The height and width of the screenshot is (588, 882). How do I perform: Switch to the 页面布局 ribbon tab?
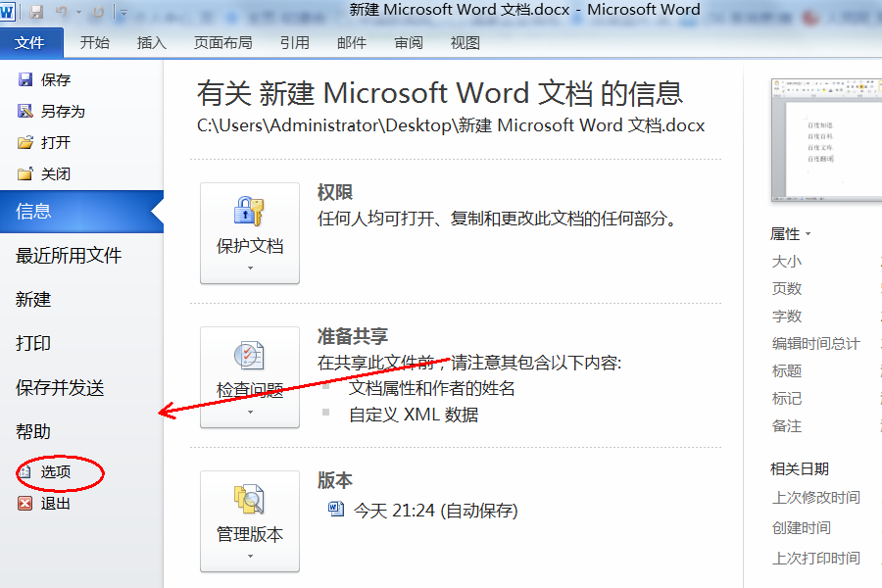[x=222, y=43]
